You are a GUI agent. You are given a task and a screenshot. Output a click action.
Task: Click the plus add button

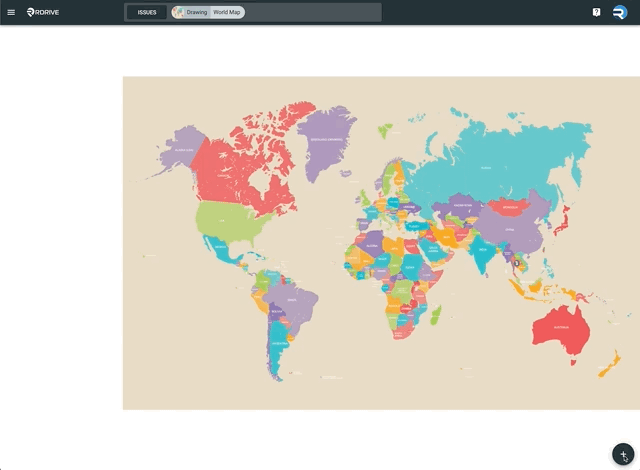pos(623,454)
